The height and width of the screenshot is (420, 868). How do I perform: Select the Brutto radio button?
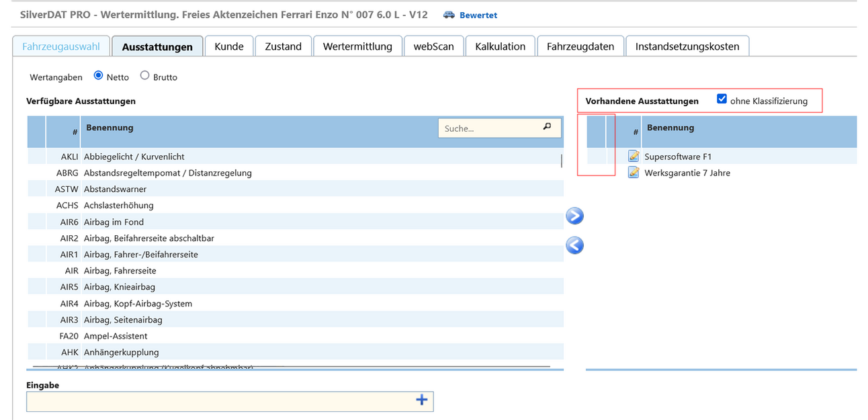point(144,76)
